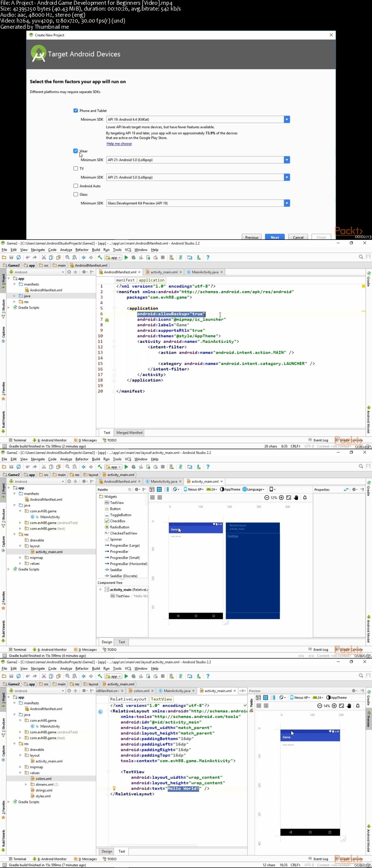Click the warnings bell icon in the design editor at 12%
The height and width of the screenshot is (868, 372).
click(305, 498)
